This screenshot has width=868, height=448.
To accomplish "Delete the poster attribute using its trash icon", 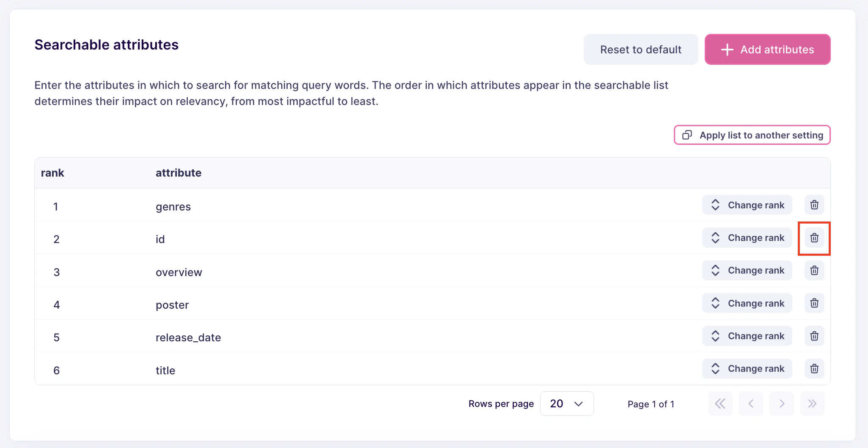I will coord(814,303).
